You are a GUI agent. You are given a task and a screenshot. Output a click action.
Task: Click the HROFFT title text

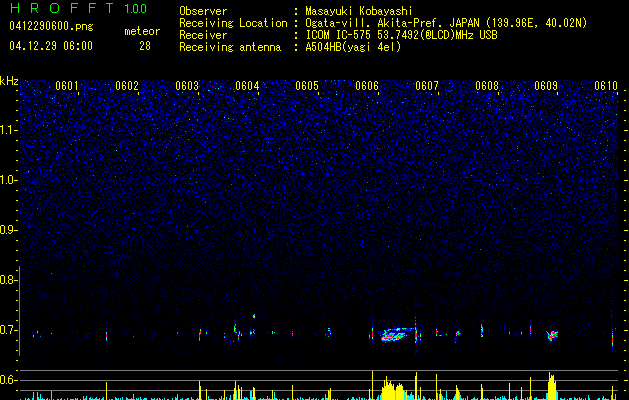pyautogui.click(x=63, y=8)
